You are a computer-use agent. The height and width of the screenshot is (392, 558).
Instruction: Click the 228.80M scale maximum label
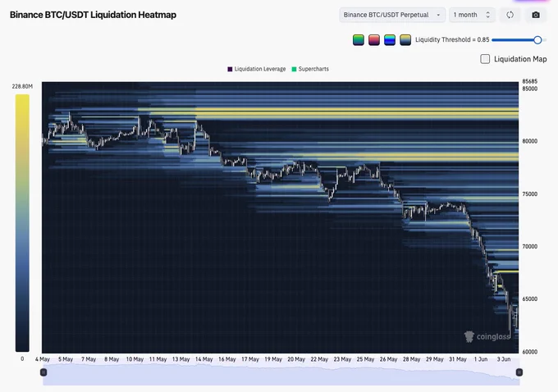click(x=22, y=86)
